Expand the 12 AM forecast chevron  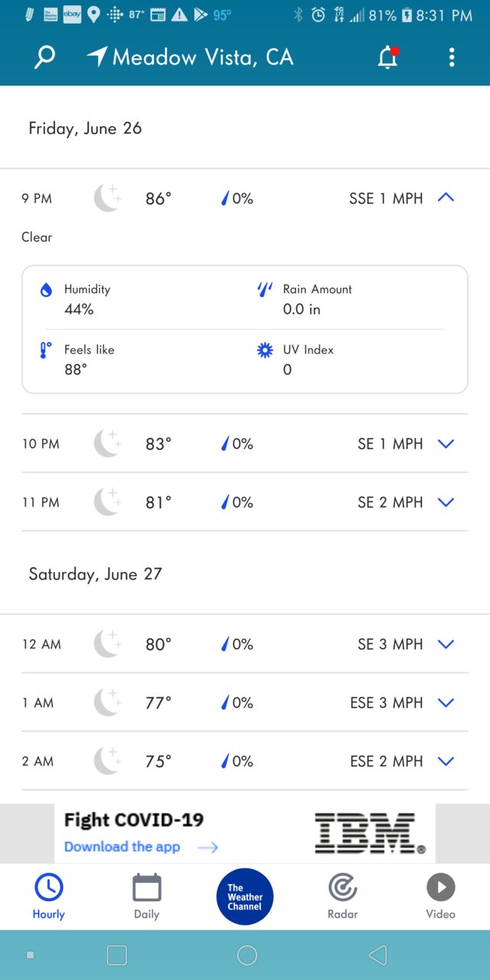click(x=446, y=644)
